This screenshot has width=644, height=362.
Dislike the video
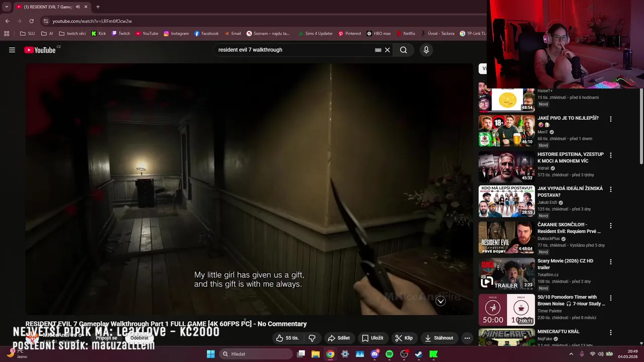pos(312,338)
